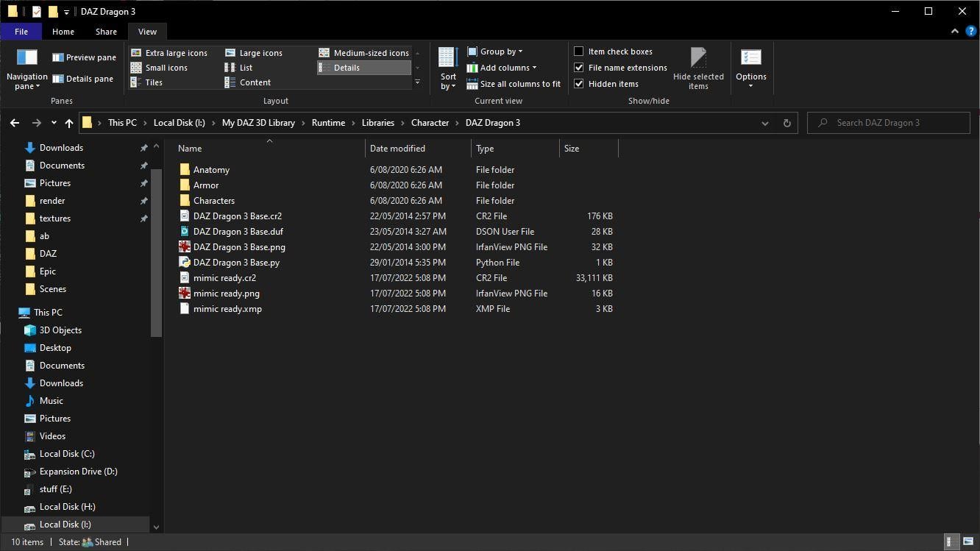980x551 pixels.
Task: Select mimic ready.png file
Action: click(x=226, y=294)
